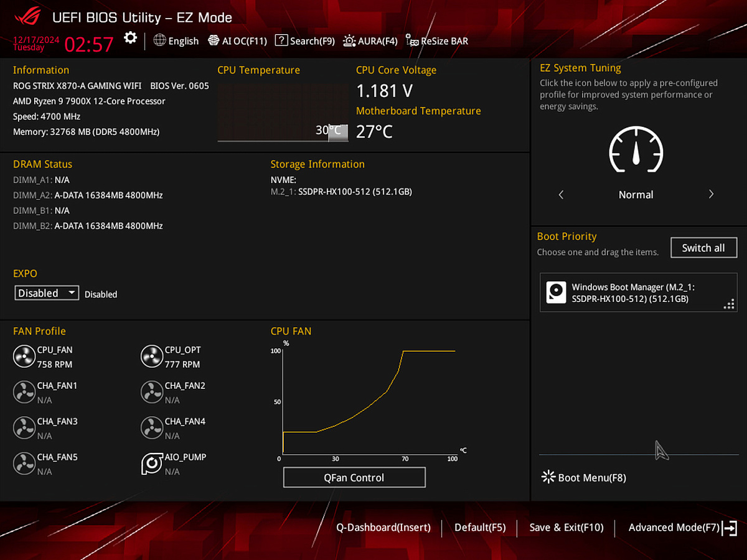Viewport: 747px width, 560px height.
Task: Click the CPU_FAN fan icon
Action: (24, 357)
